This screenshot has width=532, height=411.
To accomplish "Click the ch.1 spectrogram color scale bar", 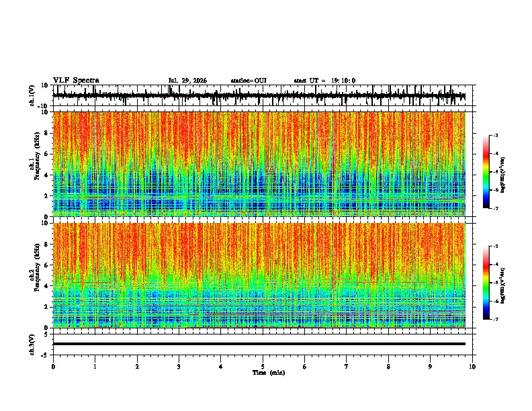I will point(486,171).
